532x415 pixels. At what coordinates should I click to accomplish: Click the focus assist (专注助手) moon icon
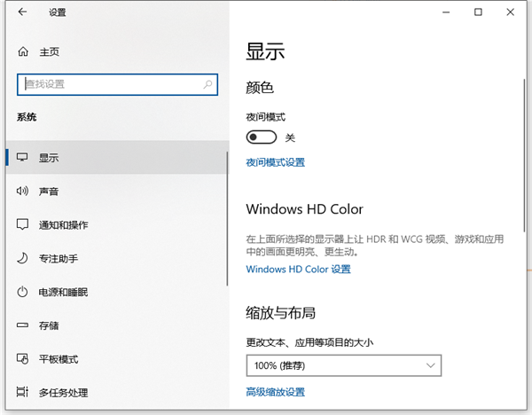[x=23, y=258]
